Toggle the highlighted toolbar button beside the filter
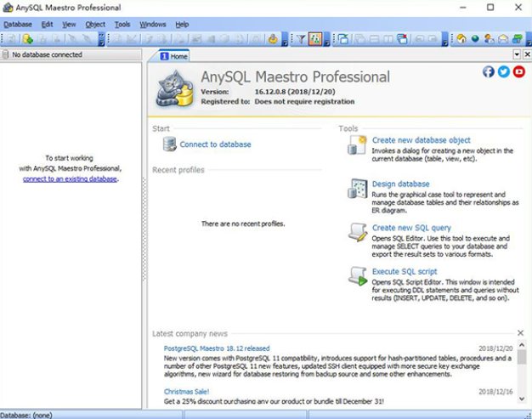This screenshot has width=532, height=419. pyautogui.click(x=314, y=39)
